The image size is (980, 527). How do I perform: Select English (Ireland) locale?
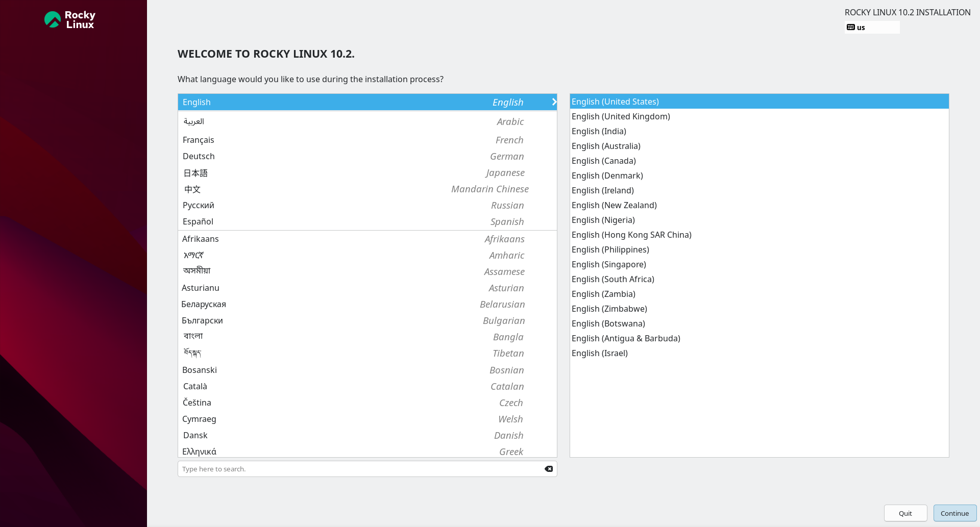pyautogui.click(x=759, y=190)
